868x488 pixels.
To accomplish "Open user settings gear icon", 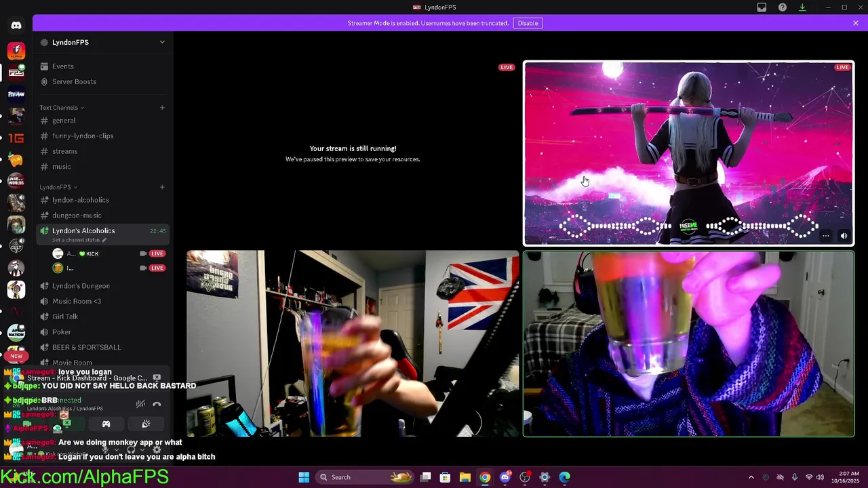I will pos(157,449).
